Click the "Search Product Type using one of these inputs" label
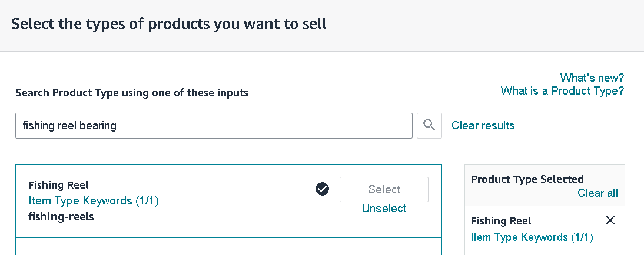This screenshot has height=255, width=644. 132,93
